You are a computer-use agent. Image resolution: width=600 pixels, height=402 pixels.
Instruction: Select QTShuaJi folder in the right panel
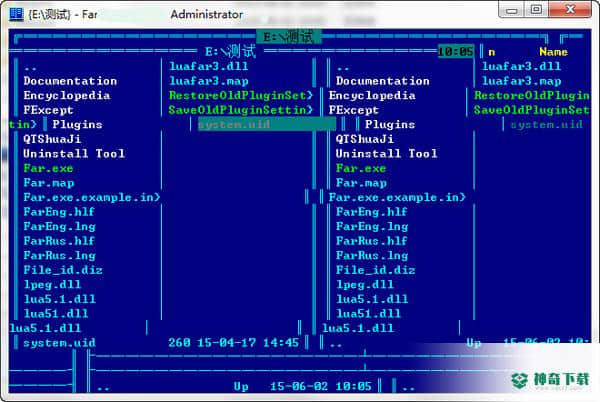(364, 139)
